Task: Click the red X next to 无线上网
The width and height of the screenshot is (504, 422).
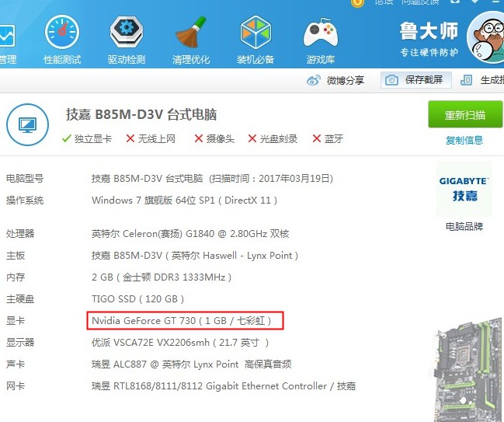Action: click(x=130, y=138)
